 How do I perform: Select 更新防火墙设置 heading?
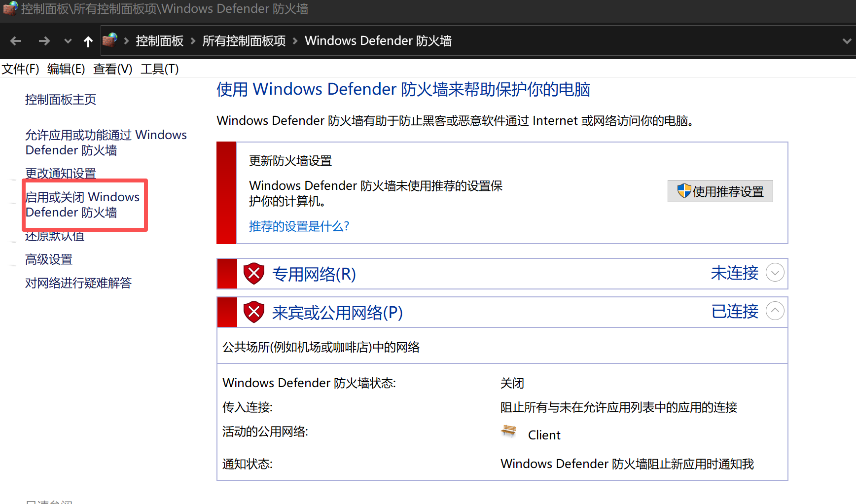[x=290, y=161]
